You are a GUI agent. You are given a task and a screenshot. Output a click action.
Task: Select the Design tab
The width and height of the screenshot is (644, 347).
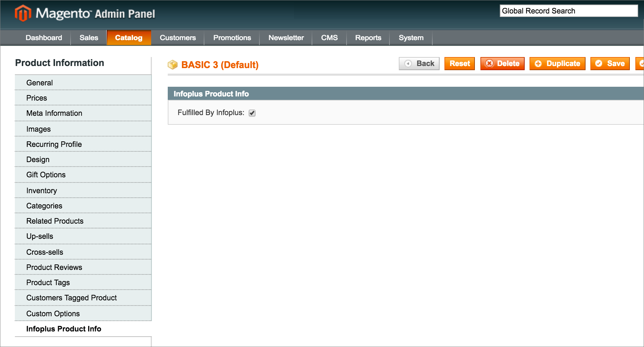pos(83,159)
